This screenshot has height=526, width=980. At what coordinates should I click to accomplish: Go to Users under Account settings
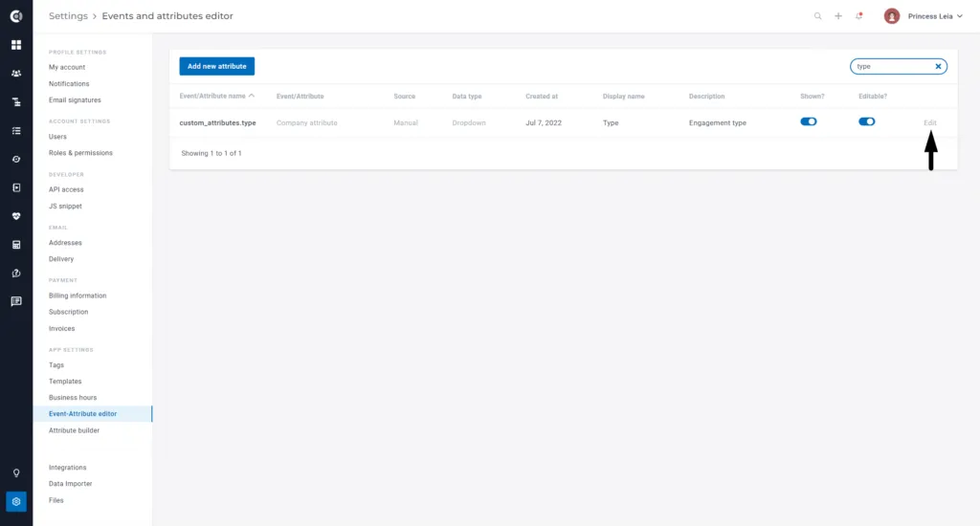57,136
